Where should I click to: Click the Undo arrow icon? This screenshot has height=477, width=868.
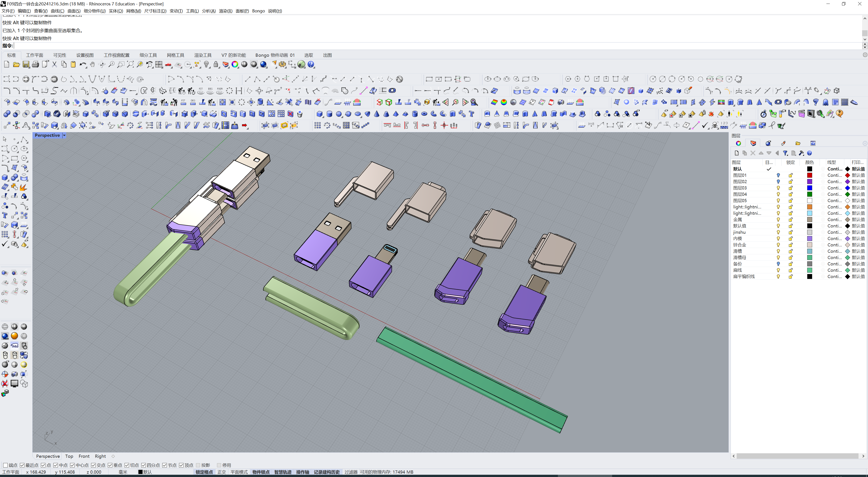click(x=83, y=64)
